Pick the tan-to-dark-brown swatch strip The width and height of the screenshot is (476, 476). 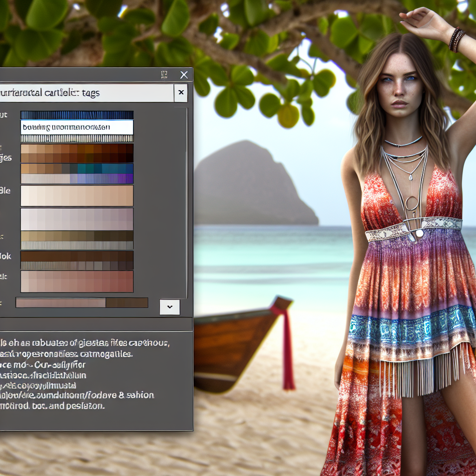click(77, 153)
